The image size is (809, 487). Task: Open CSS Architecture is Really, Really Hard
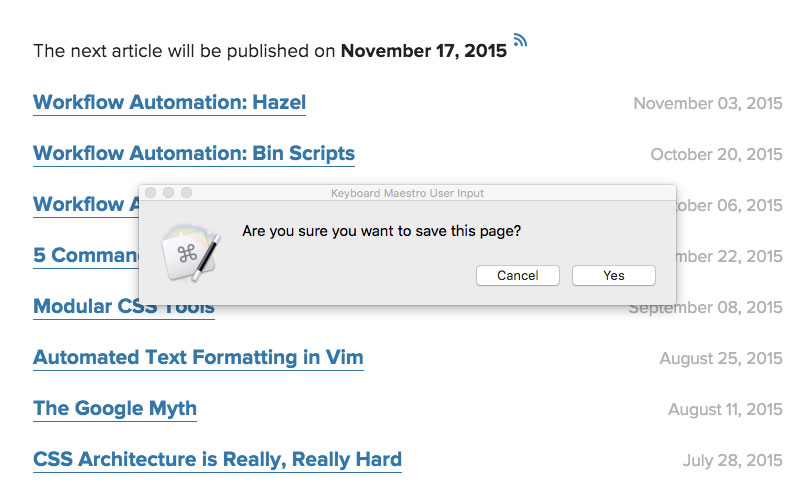[217, 459]
